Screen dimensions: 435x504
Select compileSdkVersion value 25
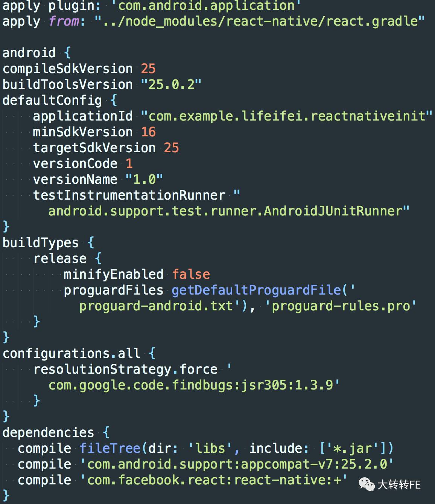pos(148,69)
